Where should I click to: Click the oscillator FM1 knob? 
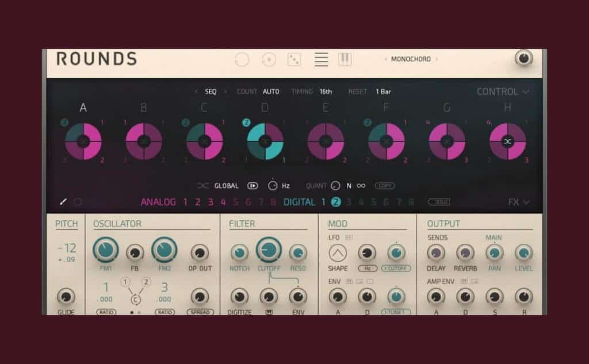click(106, 250)
